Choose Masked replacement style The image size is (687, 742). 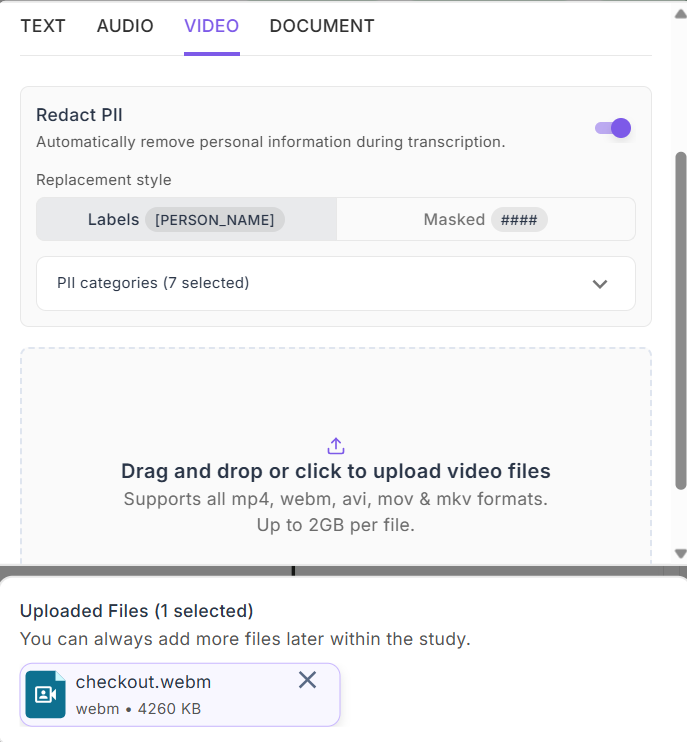(x=486, y=219)
